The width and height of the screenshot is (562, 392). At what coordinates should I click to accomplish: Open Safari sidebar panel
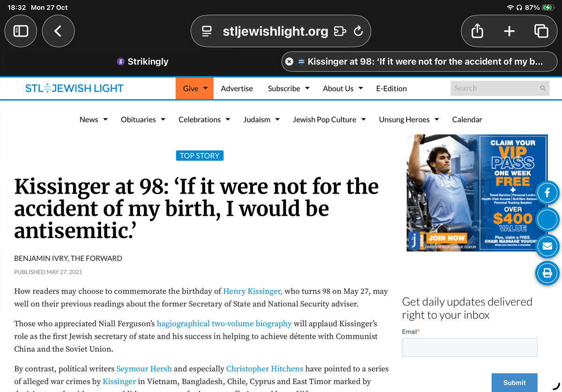tap(21, 31)
